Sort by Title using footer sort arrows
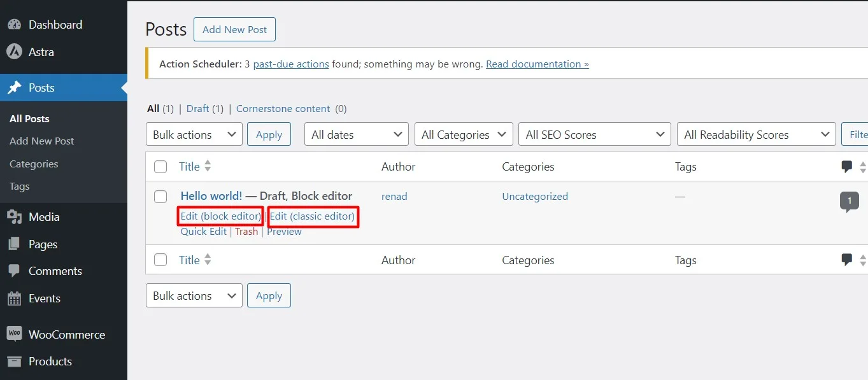868x380 pixels. (208, 260)
